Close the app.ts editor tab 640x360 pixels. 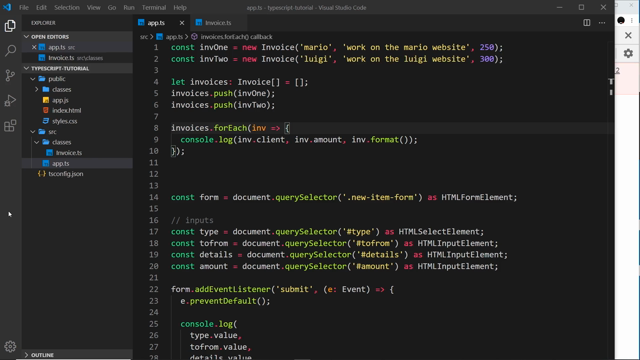[x=182, y=23]
